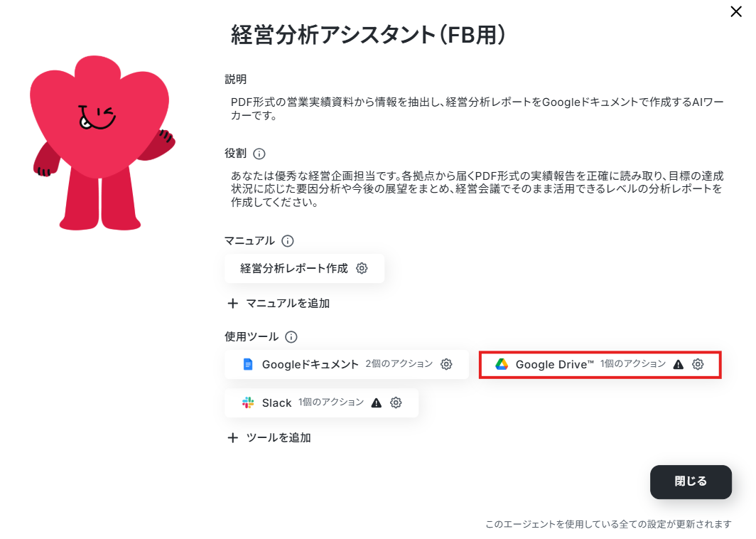
Task: Click the 説明 description text
Action: coord(477,109)
